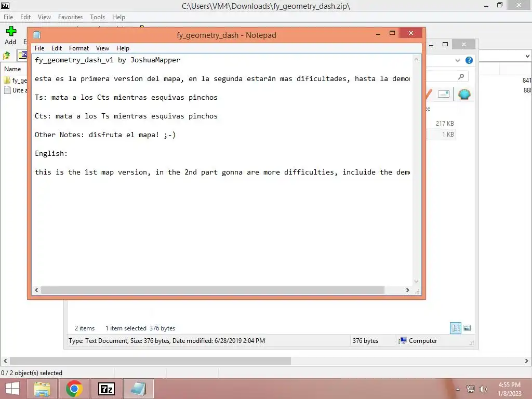Click the '1 KB' size cell in Explorer

point(447,135)
